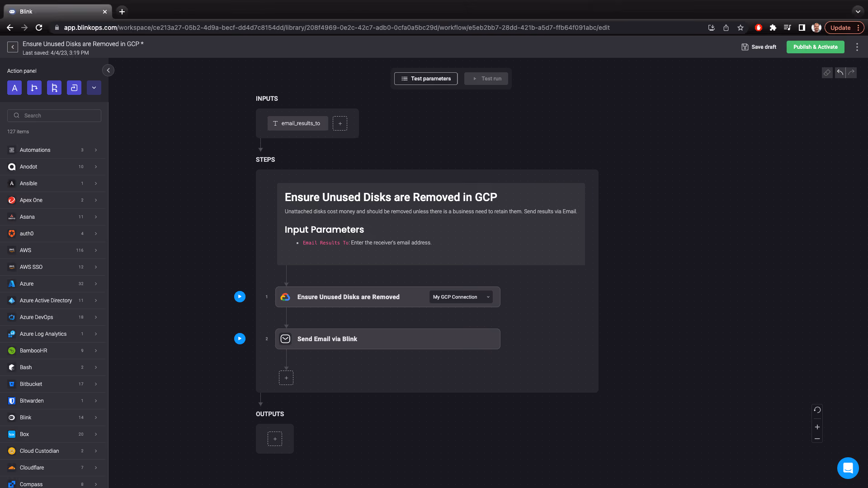This screenshot has width=868, height=488.
Task: Select the loop icon in Action panel
Action: (x=74, y=88)
